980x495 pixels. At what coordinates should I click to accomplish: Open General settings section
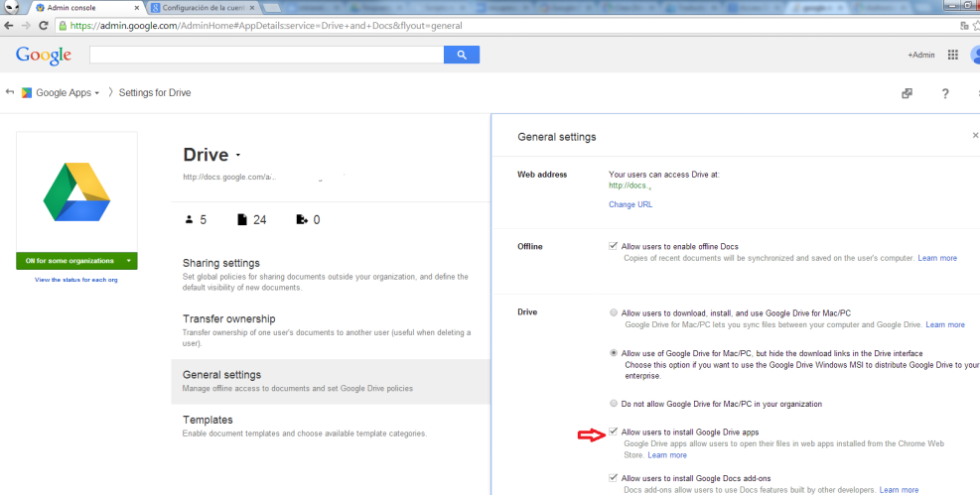point(330,381)
